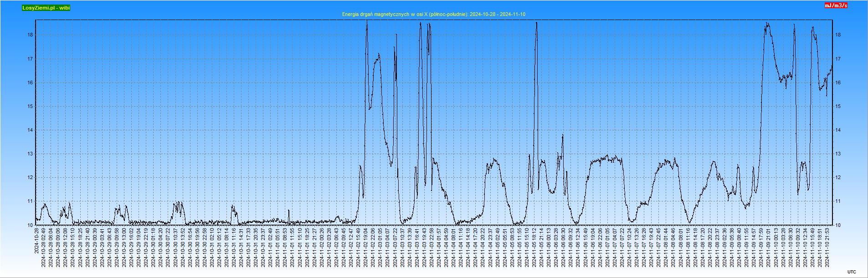This screenshot has width=868, height=278.
Task: Click the 10 value on left Y-axis
Action: [x=30, y=225]
